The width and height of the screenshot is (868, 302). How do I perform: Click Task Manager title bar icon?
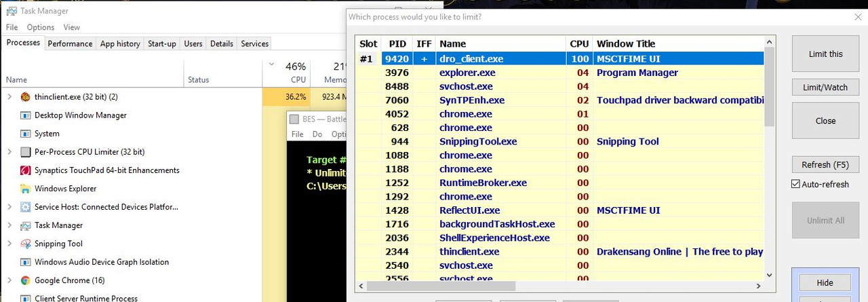[x=11, y=11]
